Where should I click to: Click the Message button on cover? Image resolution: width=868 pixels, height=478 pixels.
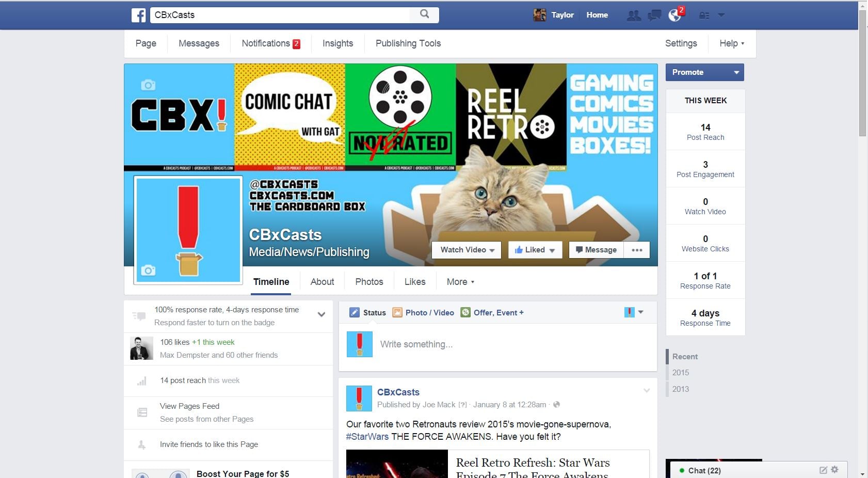click(x=596, y=250)
